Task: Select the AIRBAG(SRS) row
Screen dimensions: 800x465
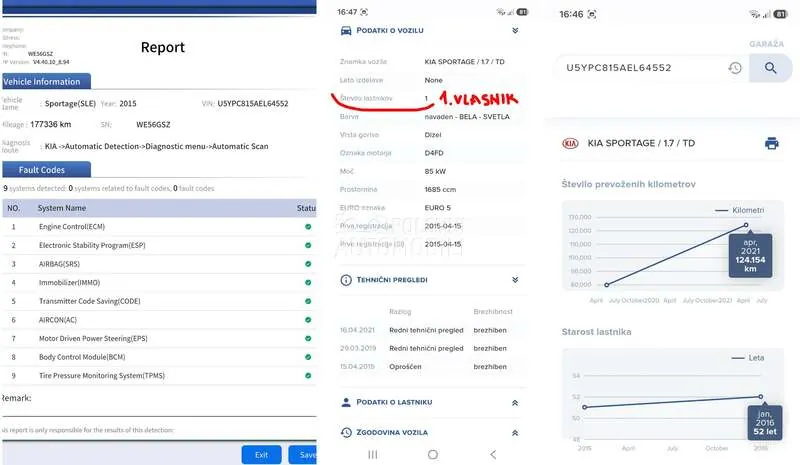Action: click(159, 264)
